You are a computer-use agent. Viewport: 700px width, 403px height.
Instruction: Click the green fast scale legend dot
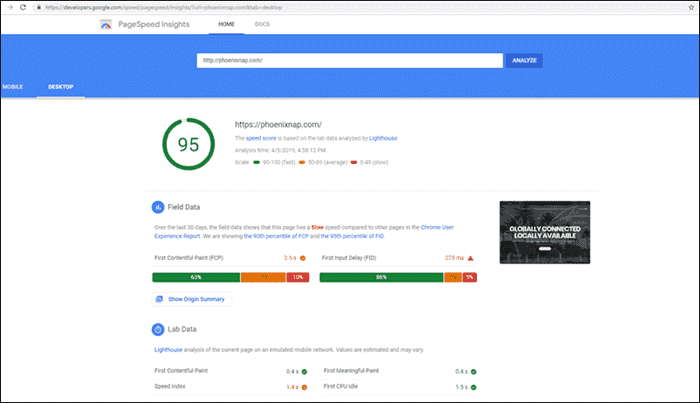pyautogui.click(x=256, y=162)
